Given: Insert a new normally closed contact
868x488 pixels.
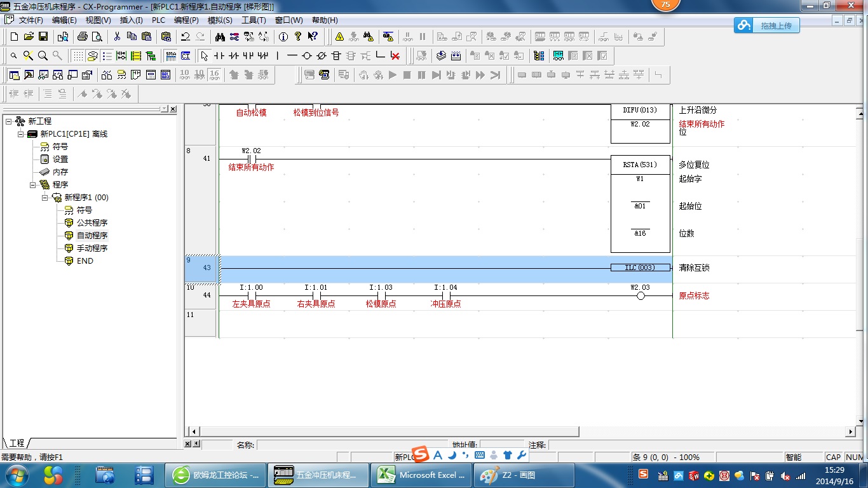Looking at the screenshot, I should pos(234,56).
